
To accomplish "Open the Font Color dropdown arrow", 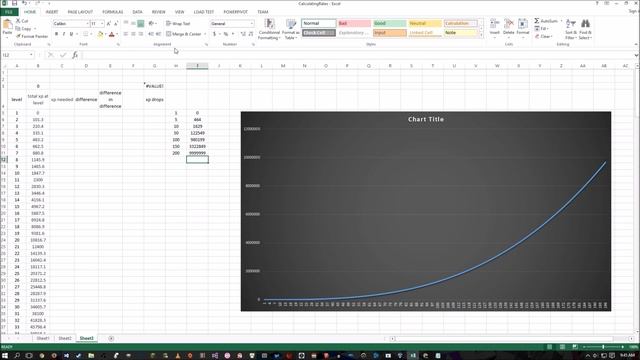I will pyautogui.click(x=117, y=34).
